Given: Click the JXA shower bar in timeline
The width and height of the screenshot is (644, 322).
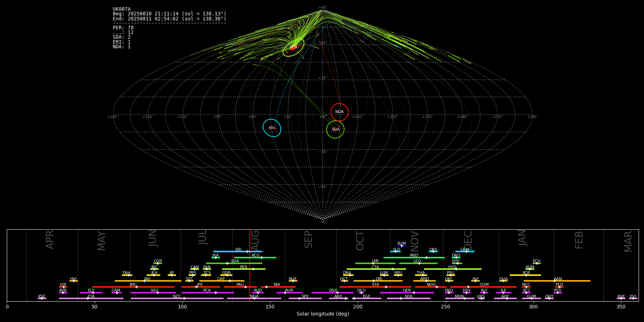Looking at the screenshot, I should point(216,257).
